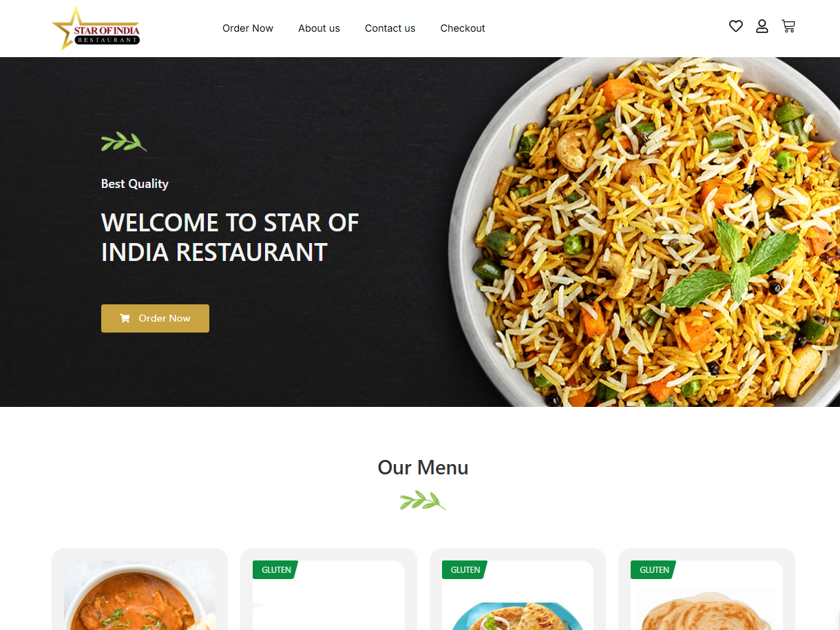Open the About us page
840x630 pixels.
tap(319, 28)
